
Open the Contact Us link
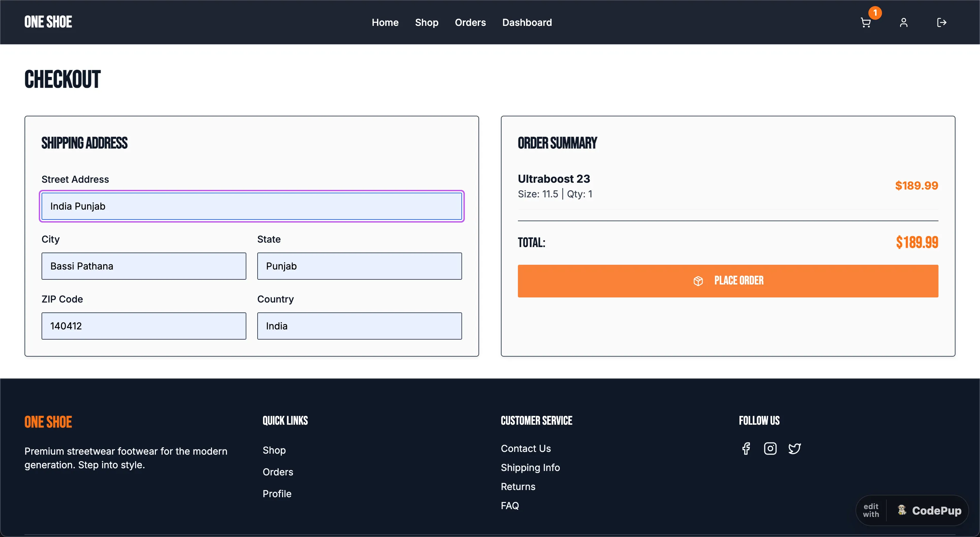[525, 449]
